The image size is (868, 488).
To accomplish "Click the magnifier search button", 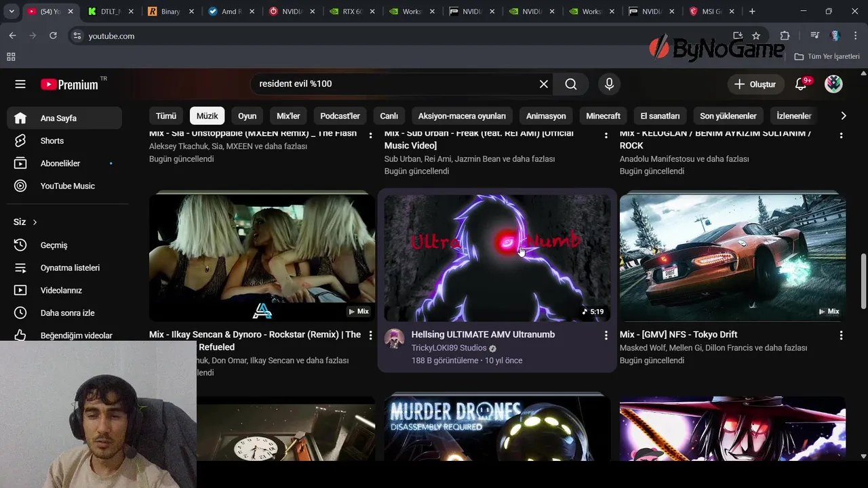I will click(571, 84).
